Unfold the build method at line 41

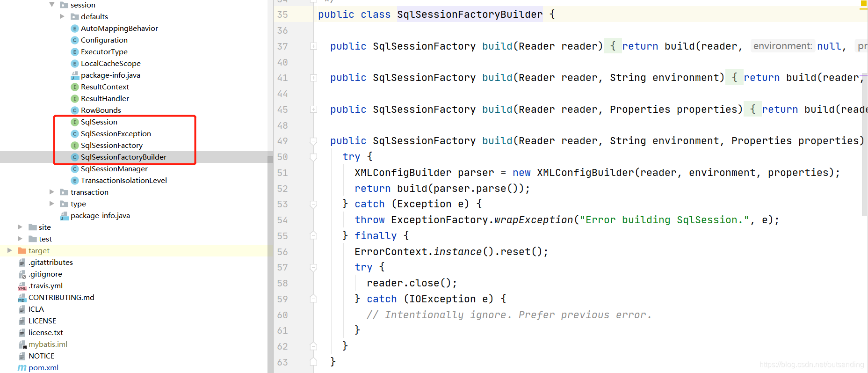[x=314, y=78]
